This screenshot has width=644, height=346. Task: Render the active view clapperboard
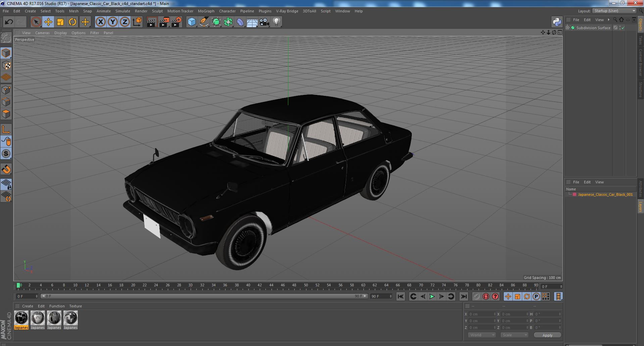[x=152, y=22]
